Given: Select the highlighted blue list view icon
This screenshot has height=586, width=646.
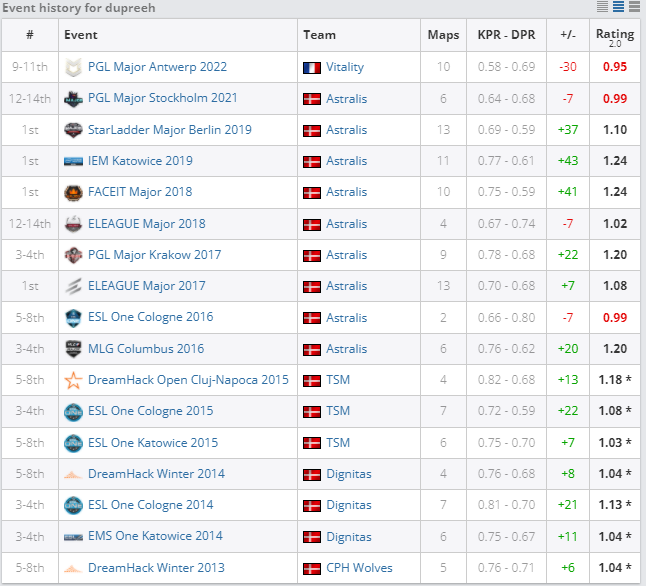Looking at the screenshot, I should (x=618, y=6).
